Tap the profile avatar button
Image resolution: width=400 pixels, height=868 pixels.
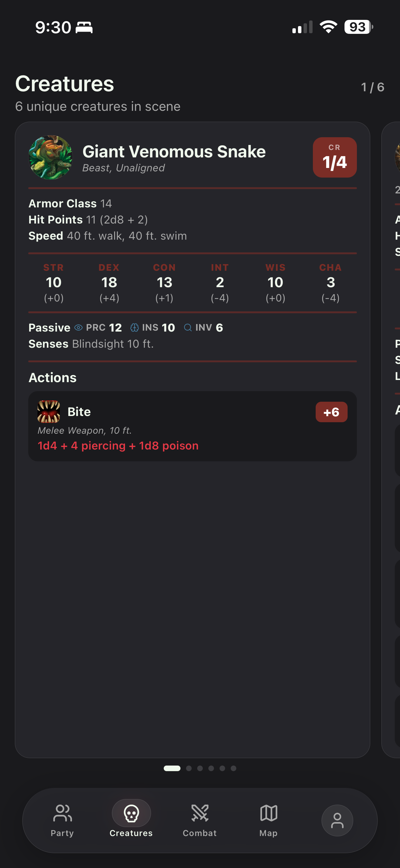point(337,820)
